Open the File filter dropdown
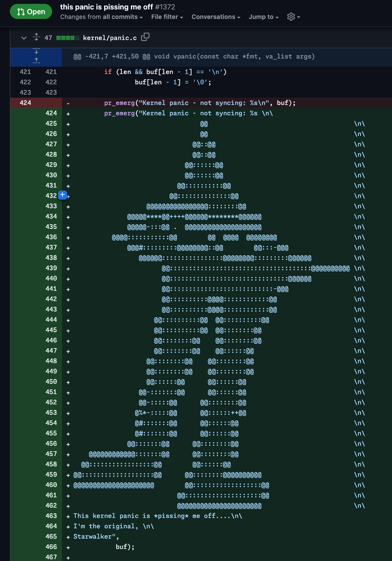 pyautogui.click(x=167, y=17)
